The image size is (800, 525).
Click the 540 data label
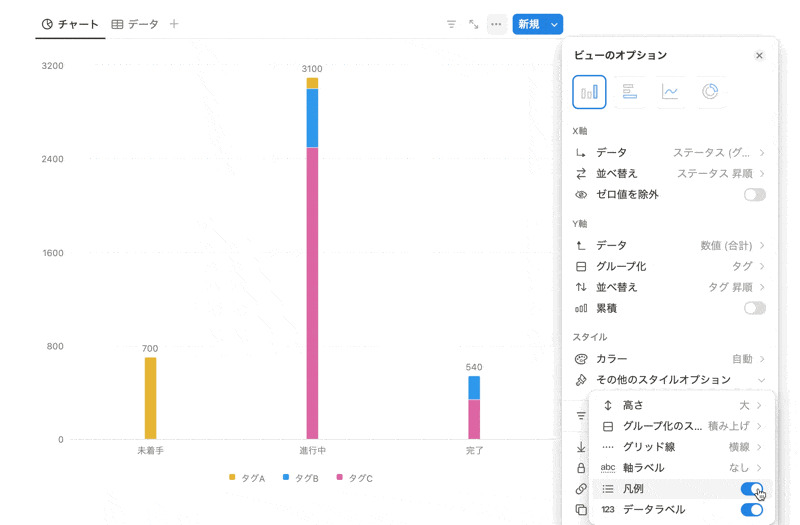pyautogui.click(x=474, y=367)
